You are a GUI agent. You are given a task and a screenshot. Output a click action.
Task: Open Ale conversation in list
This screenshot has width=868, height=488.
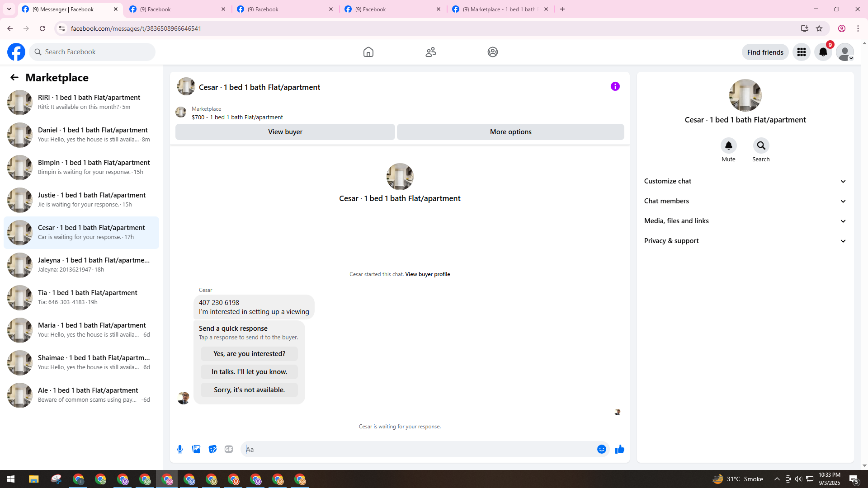pos(81,395)
